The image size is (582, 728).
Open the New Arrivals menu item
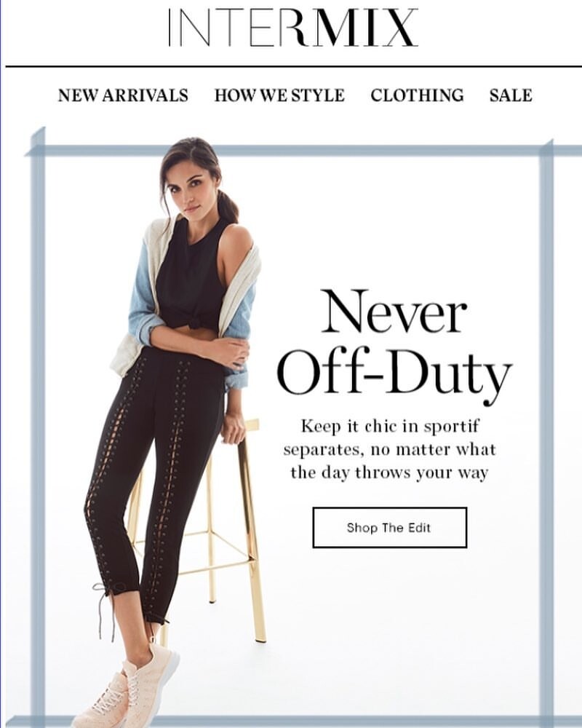[x=123, y=95]
